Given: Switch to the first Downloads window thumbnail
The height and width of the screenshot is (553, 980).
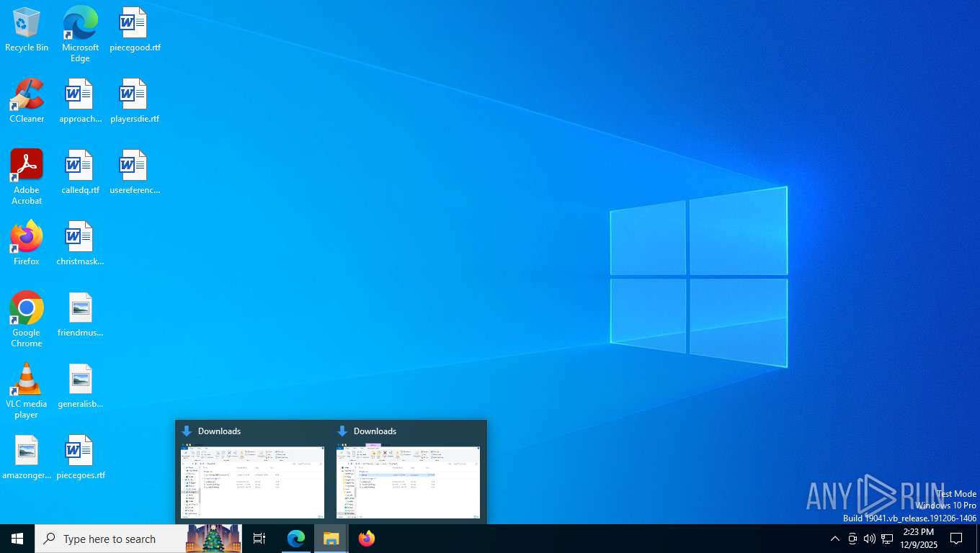Looking at the screenshot, I should (253, 472).
